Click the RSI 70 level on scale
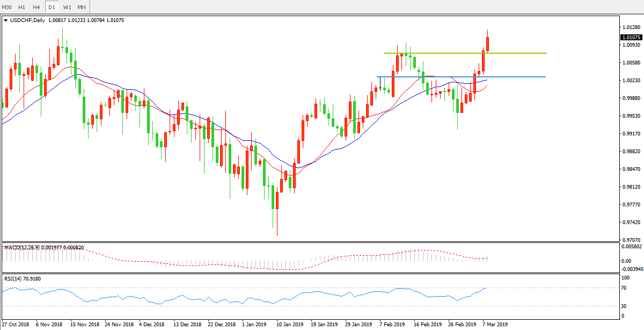The height and width of the screenshot is (330, 644). pos(625,288)
